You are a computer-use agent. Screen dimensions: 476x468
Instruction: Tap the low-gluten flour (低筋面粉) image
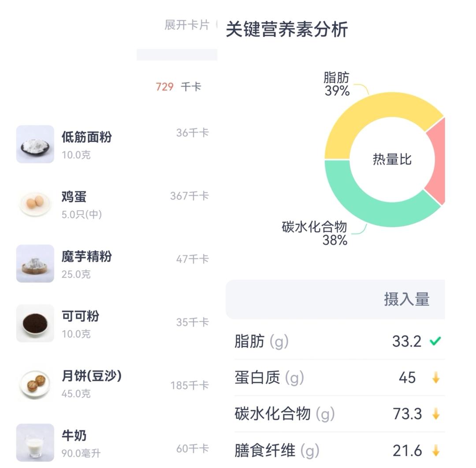[35, 144]
